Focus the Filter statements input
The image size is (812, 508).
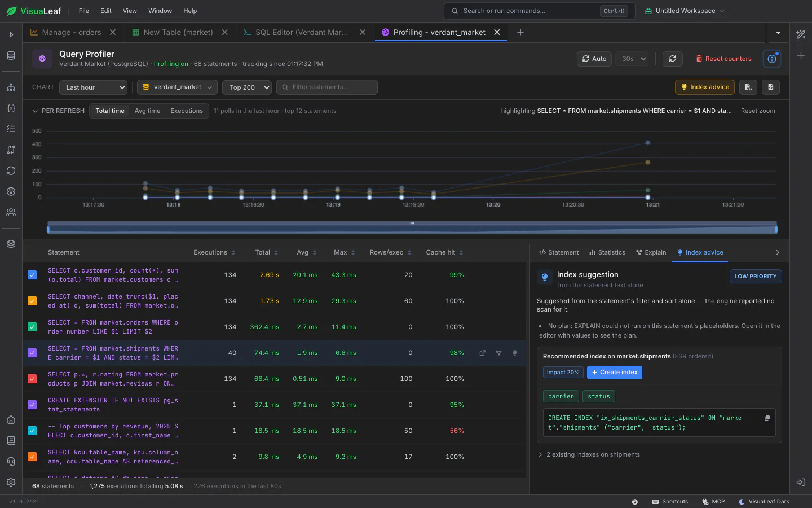coord(327,87)
